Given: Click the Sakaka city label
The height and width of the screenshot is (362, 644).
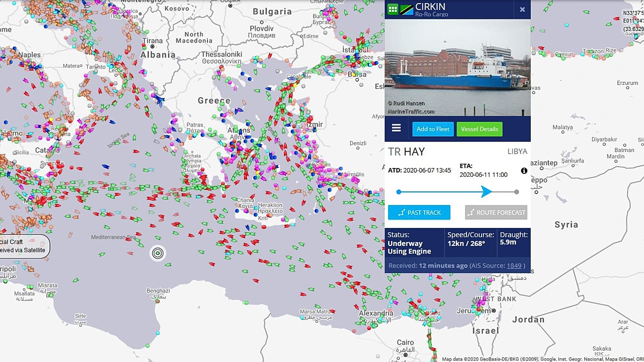Looking at the screenshot, I should [602, 349].
